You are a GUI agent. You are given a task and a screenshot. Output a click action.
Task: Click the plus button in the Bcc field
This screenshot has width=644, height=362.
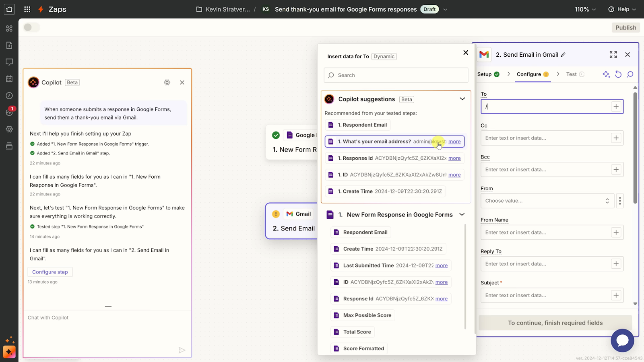click(x=616, y=169)
